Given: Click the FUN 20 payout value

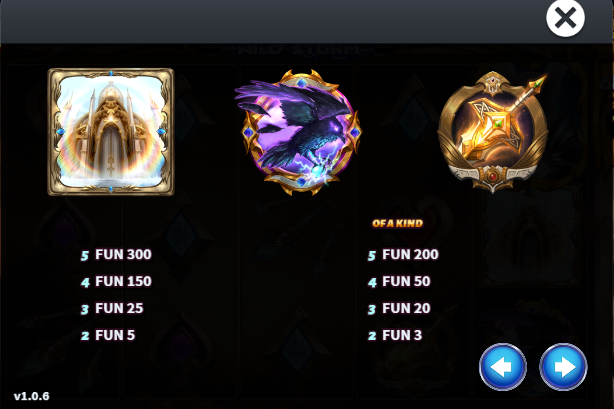Looking at the screenshot, I should (406, 308).
